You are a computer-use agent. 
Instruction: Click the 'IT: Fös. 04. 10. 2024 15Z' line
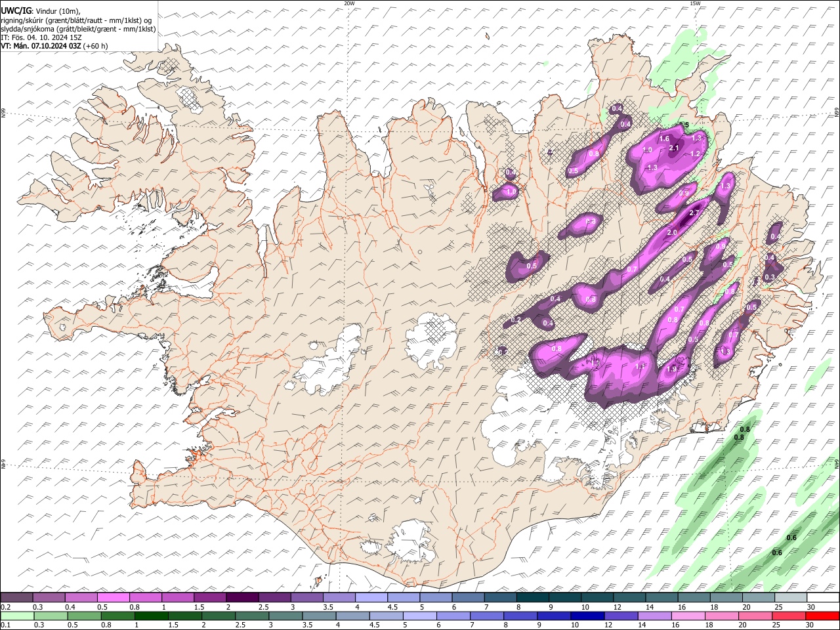coord(41,37)
